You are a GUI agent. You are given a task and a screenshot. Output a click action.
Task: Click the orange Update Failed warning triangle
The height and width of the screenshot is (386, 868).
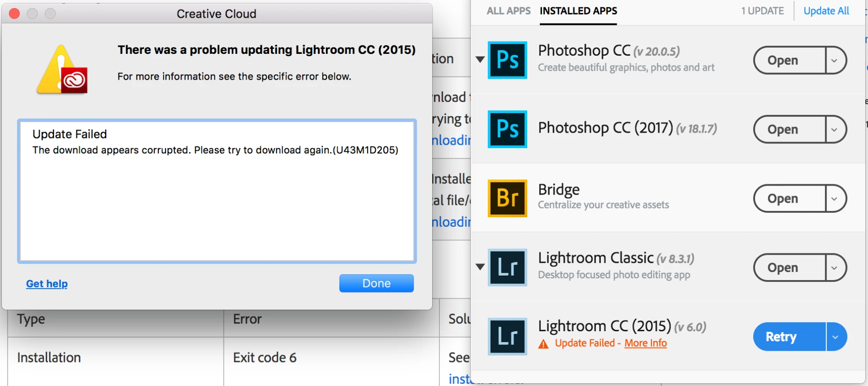[543, 344]
